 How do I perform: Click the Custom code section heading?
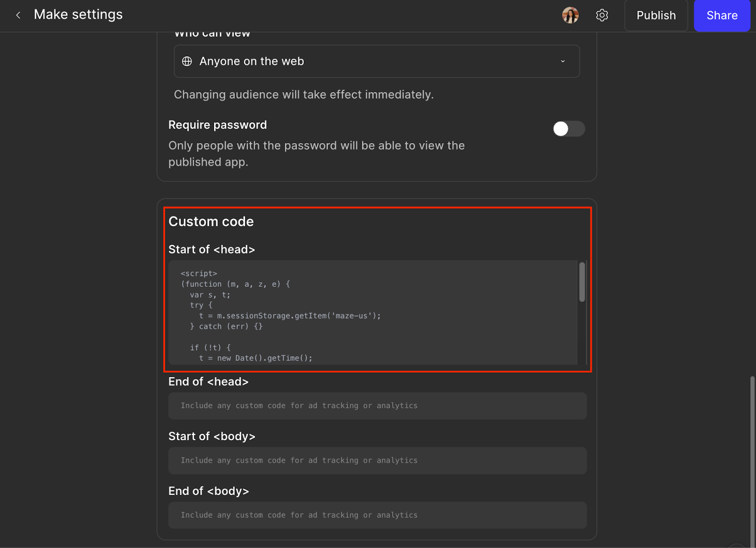(211, 222)
